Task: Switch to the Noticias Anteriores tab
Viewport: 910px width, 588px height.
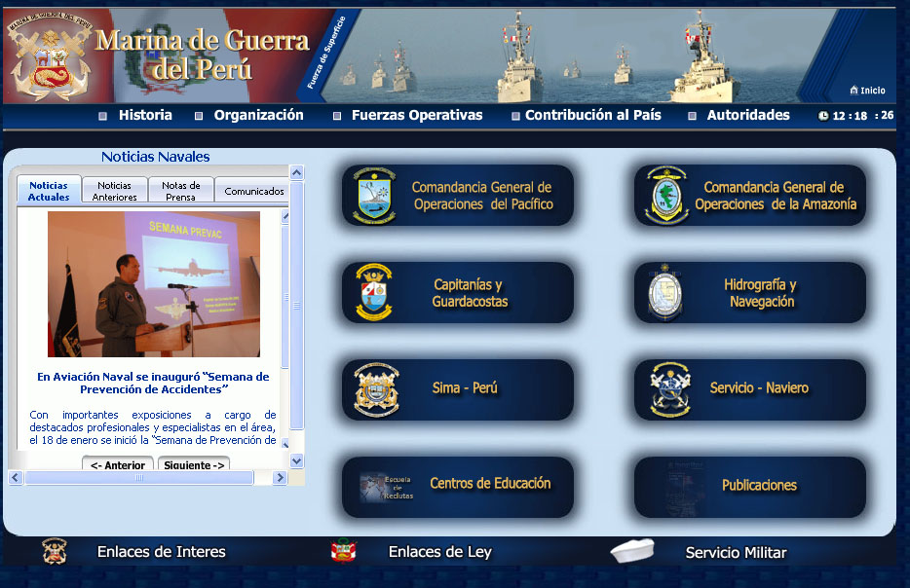Action: click(114, 190)
